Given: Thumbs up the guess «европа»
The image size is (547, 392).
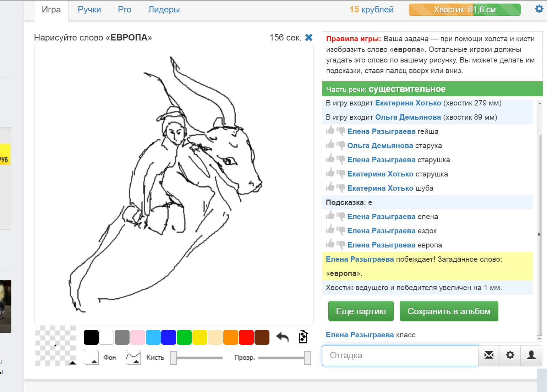Looking at the screenshot, I should (330, 244).
